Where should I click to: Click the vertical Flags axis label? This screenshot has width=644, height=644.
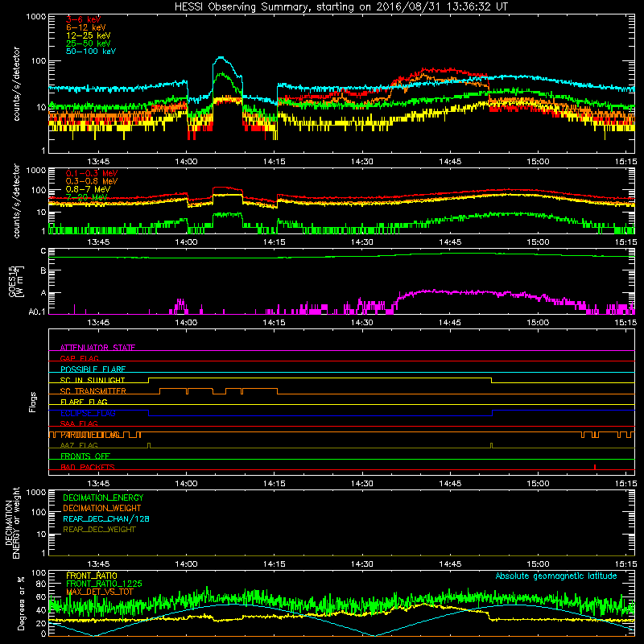click(x=33, y=402)
